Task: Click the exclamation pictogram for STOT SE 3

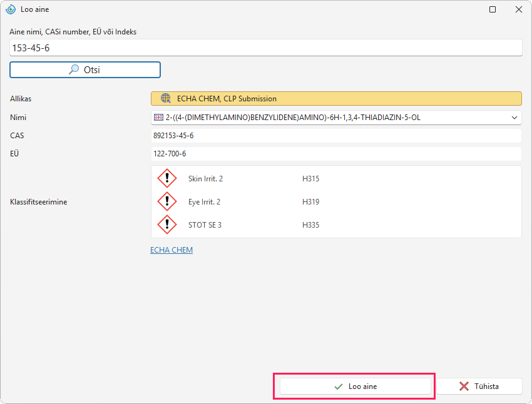Action: (167, 225)
